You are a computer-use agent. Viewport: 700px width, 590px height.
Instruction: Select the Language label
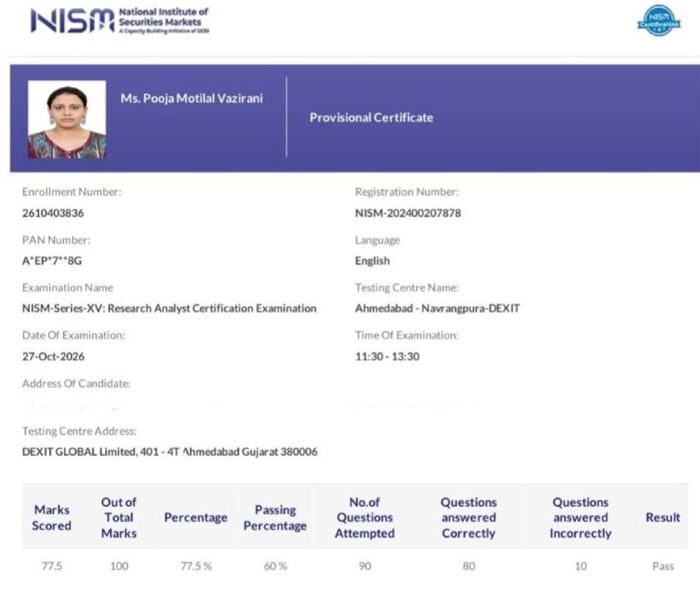(377, 240)
